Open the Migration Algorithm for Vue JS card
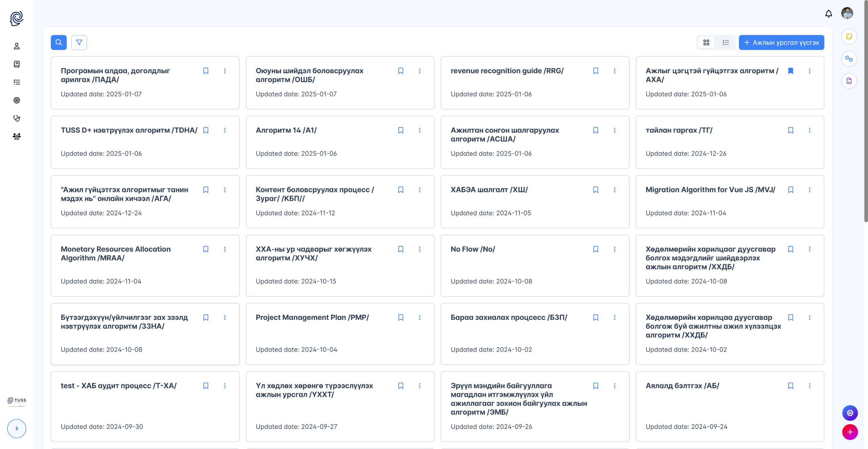868x449 pixels. click(710, 190)
